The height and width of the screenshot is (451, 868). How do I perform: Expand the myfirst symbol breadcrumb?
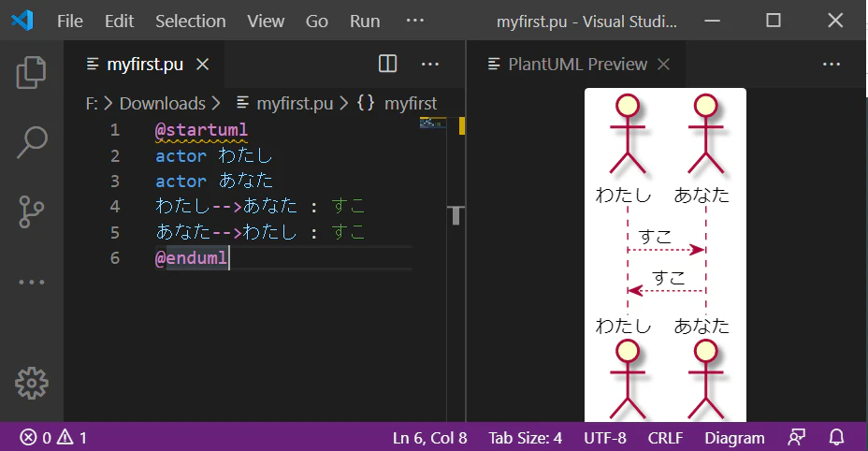(x=411, y=104)
